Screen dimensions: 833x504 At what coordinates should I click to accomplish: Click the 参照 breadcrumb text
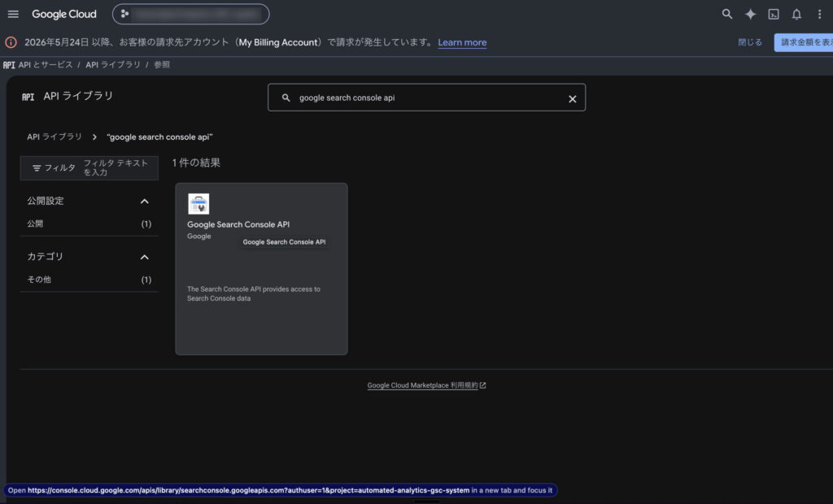click(x=162, y=65)
